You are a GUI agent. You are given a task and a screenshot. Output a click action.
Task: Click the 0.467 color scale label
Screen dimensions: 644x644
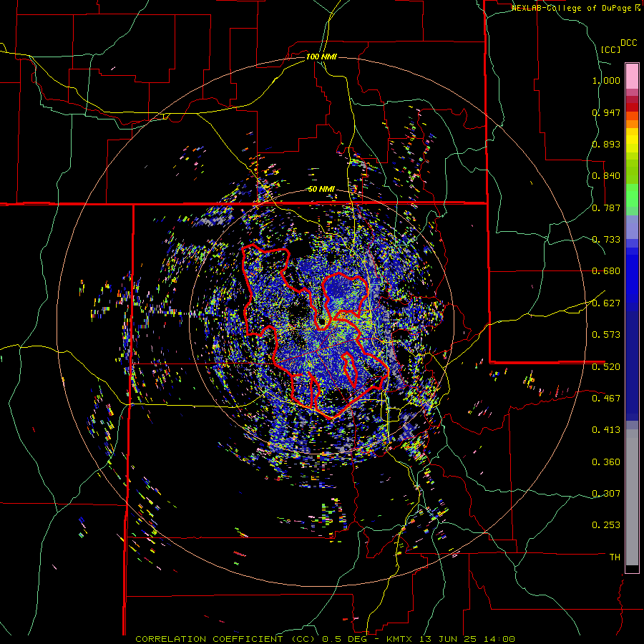point(606,399)
